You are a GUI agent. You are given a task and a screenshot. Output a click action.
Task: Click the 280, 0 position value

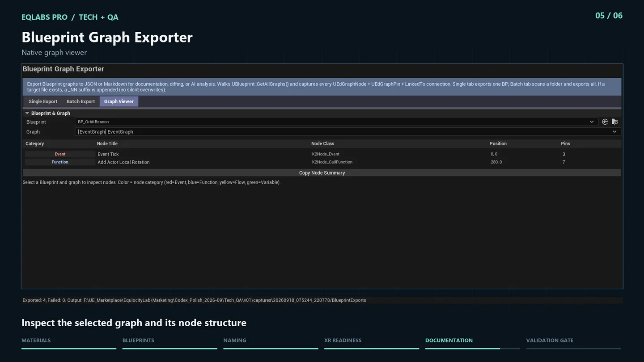pos(496,162)
